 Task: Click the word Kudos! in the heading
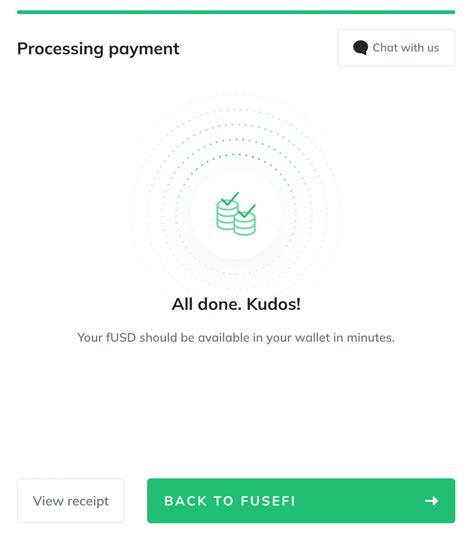(273, 304)
